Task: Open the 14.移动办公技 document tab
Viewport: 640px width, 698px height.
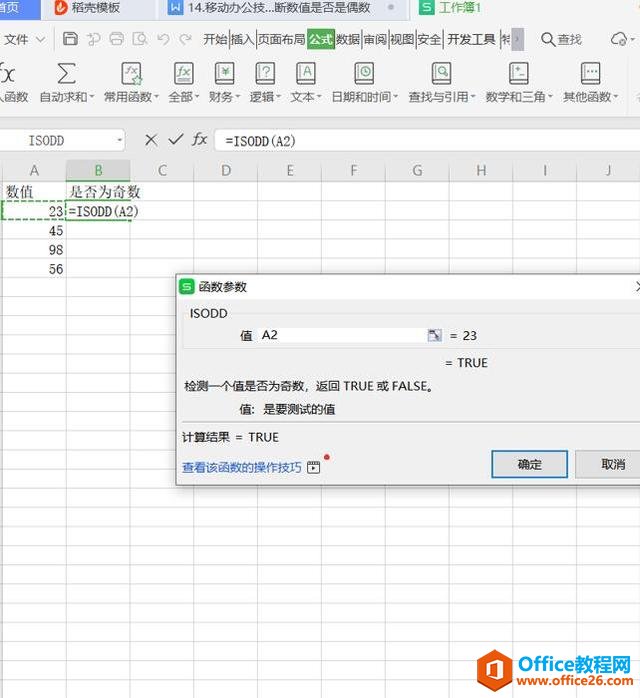Action: click(279, 8)
